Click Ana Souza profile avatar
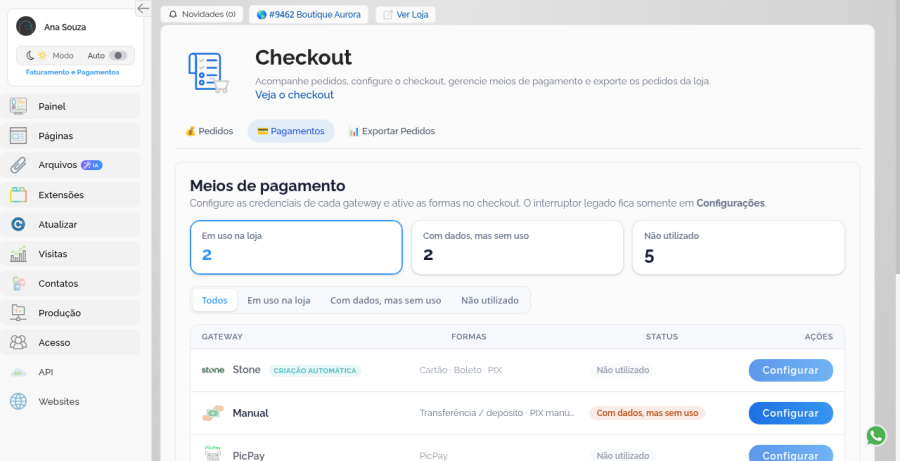Viewport: 900px width, 461px height. pyautogui.click(x=26, y=26)
